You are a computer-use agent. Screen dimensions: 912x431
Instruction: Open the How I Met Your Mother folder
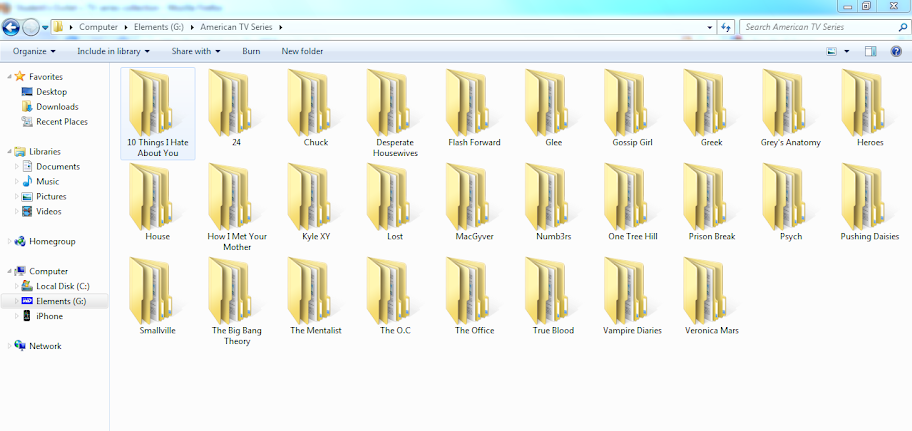(x=237, y=208)
